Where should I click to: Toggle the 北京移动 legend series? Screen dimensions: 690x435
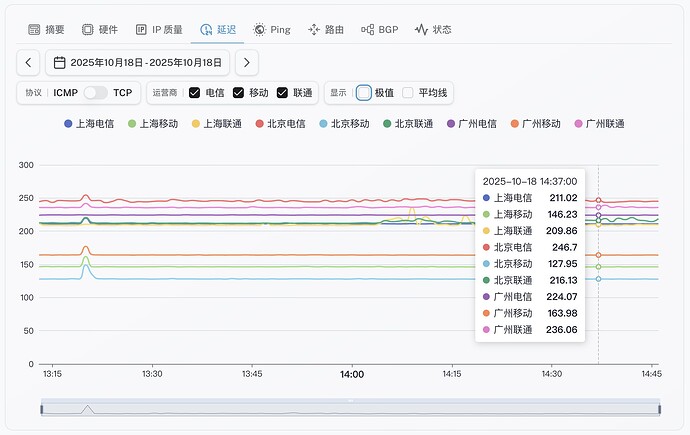(344, 124)
